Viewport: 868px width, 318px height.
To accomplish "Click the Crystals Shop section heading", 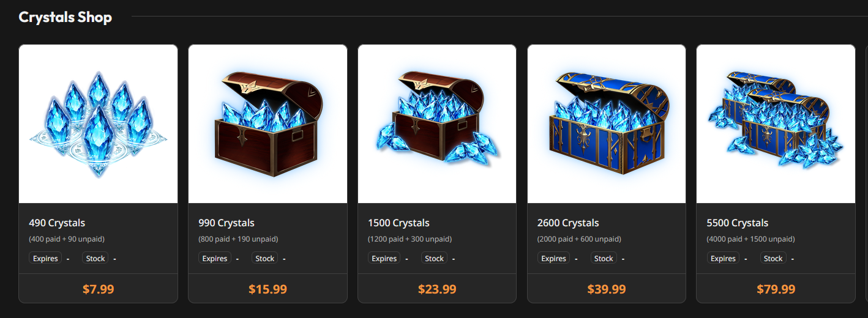I will (65, 17).
